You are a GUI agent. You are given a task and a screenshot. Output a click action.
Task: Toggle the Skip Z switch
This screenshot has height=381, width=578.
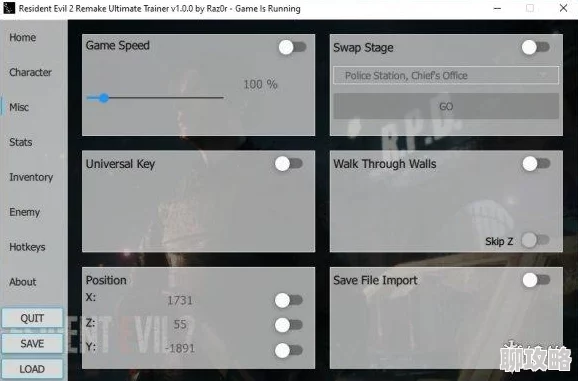click(x=535, y=240)
